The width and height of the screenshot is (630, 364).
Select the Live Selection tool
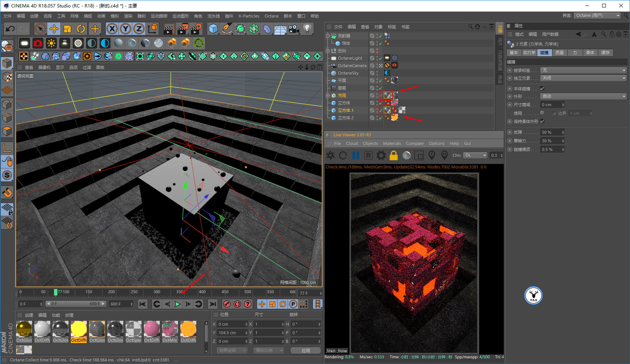click(40, 29)
